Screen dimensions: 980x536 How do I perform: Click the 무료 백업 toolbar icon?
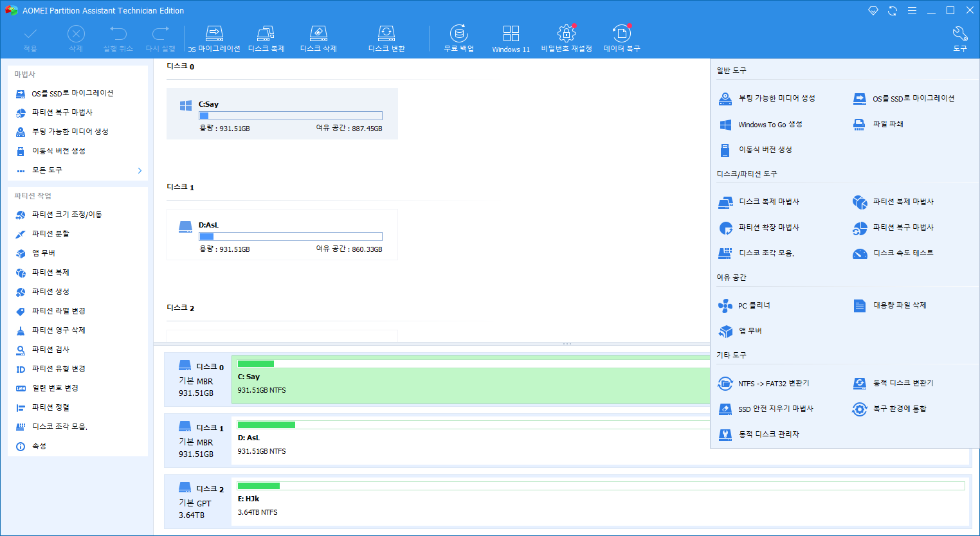[458, 39]
